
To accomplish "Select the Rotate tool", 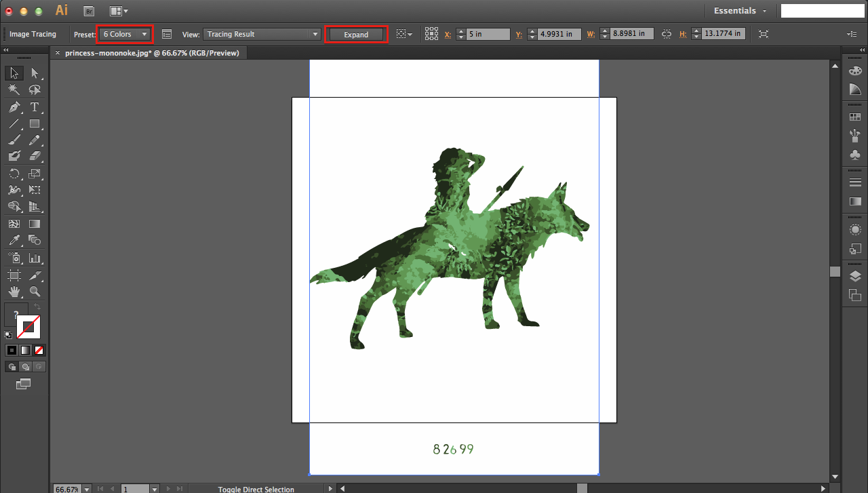I will pos(14,174).
